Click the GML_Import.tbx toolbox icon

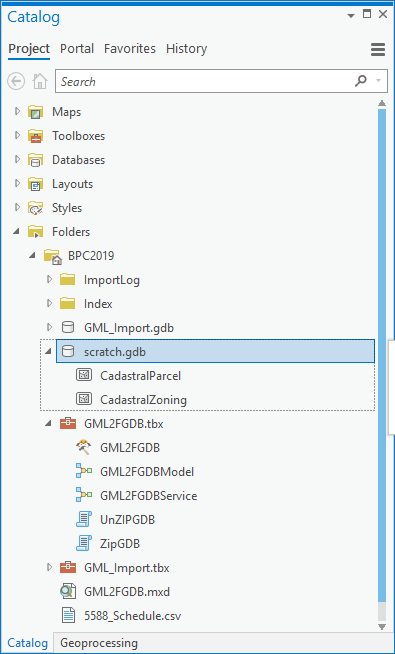coord(68,568)
